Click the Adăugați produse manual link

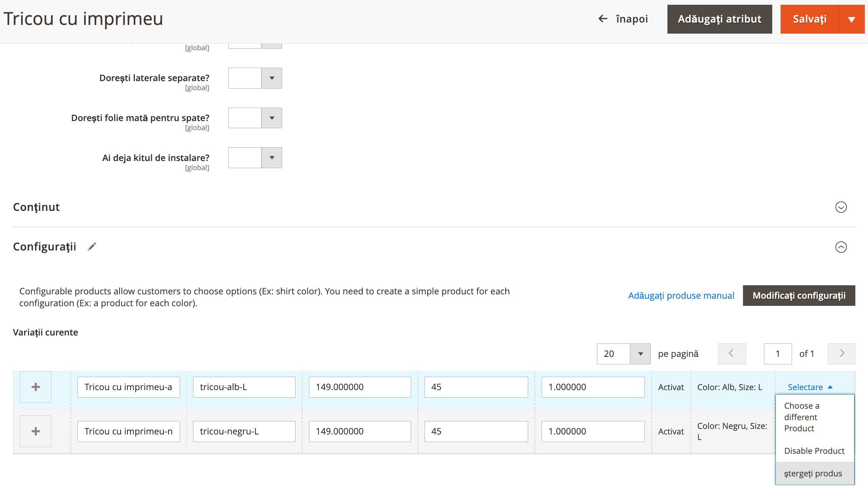click(x=681, y=296)
